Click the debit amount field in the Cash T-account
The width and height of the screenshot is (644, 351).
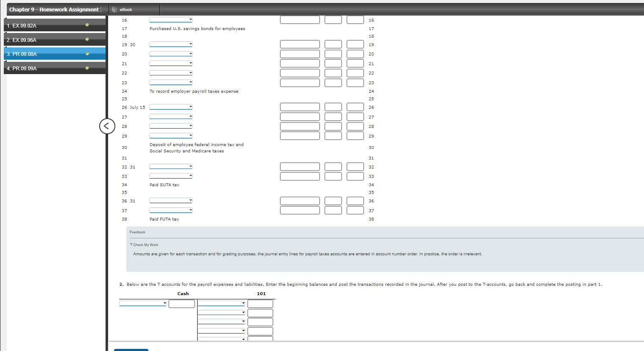pyautogui.click(x=181, y=303)
